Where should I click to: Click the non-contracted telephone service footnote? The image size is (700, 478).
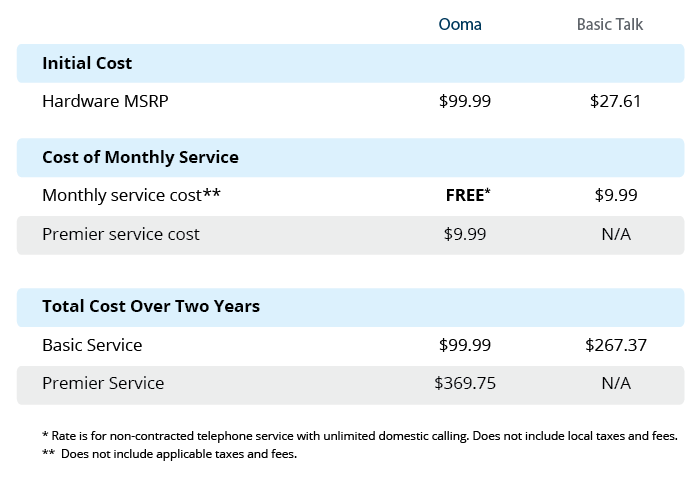coord(360,436)
